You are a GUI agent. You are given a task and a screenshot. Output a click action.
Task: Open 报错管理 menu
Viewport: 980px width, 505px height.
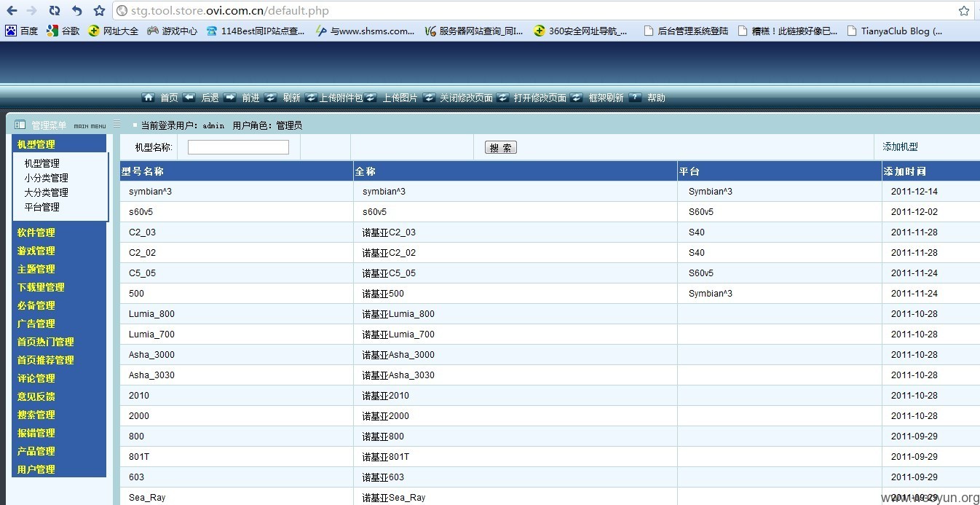tap(60, 433)
